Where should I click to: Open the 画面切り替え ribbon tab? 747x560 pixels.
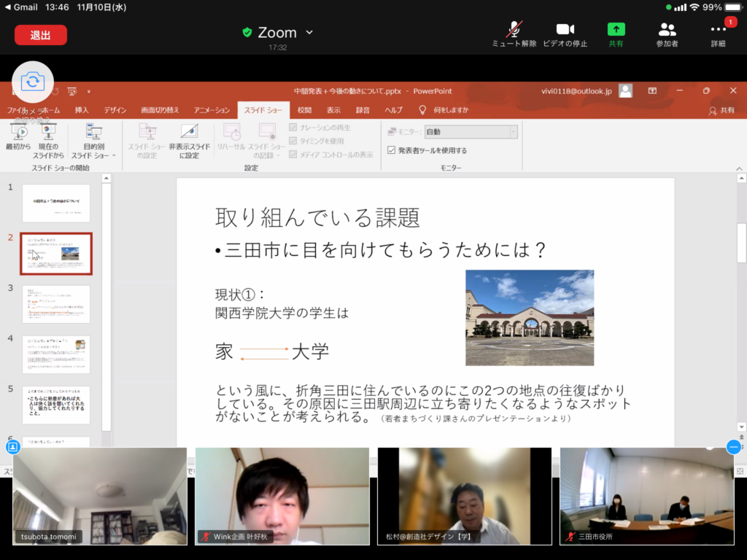160,110
